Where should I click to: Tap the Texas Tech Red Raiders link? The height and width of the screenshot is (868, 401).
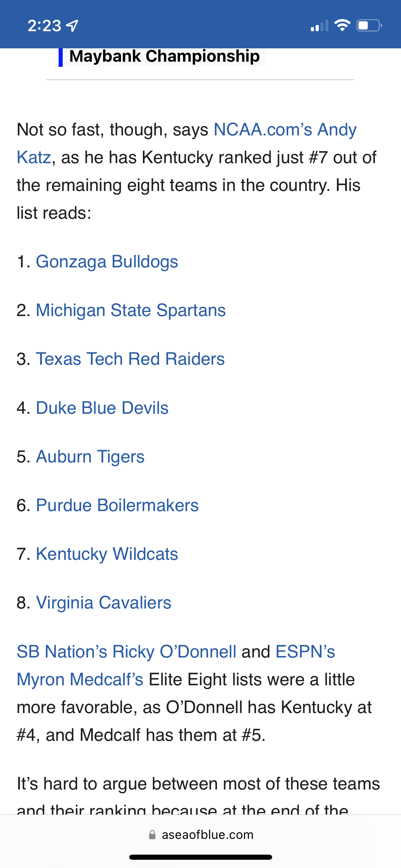coord(130,359)
